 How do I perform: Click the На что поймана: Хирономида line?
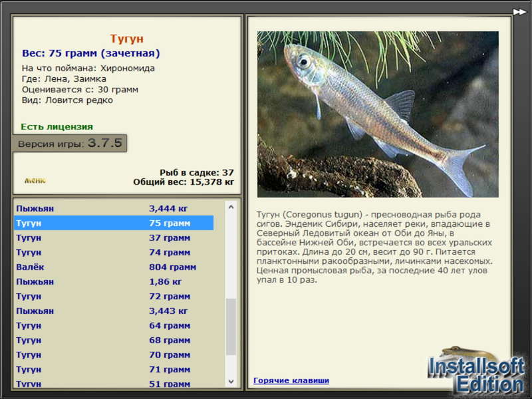pos(88,68)
